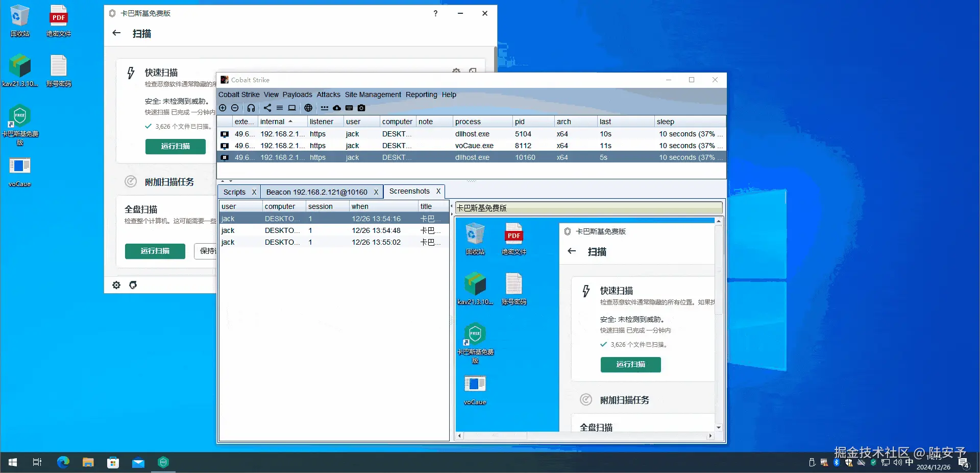Click the Disconnect (minus) toolbar icon

pyautogui.click(x=235, y=108)
